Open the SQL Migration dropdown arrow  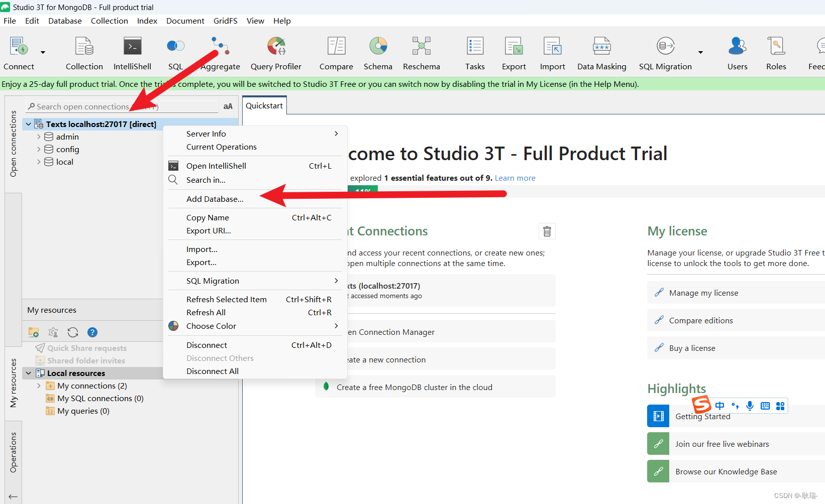[x=700, y=52]
